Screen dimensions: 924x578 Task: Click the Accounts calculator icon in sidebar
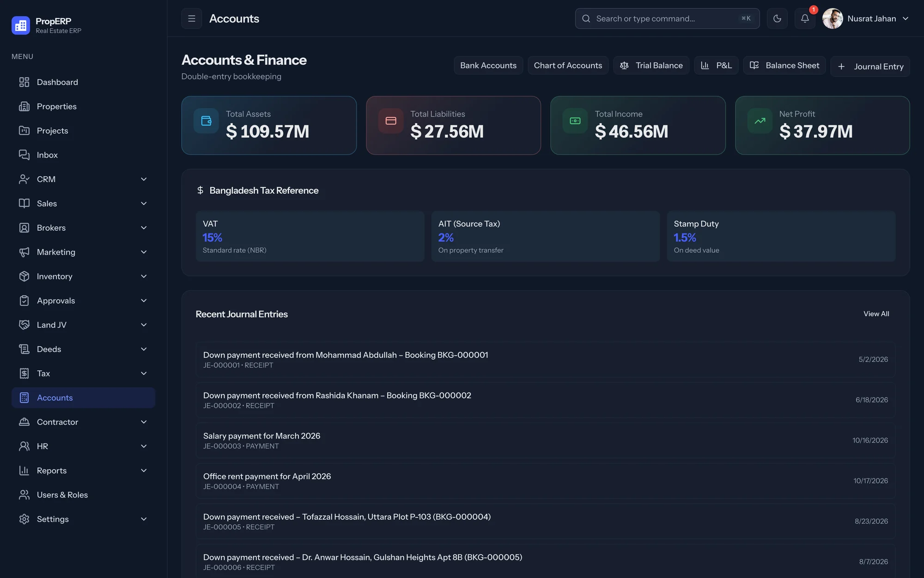[24, 398]
